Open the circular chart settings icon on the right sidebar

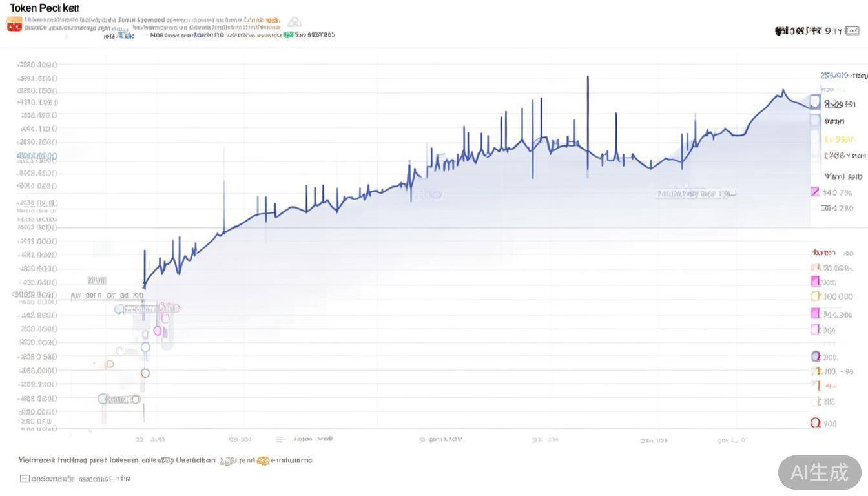click(x=816, y=356)
